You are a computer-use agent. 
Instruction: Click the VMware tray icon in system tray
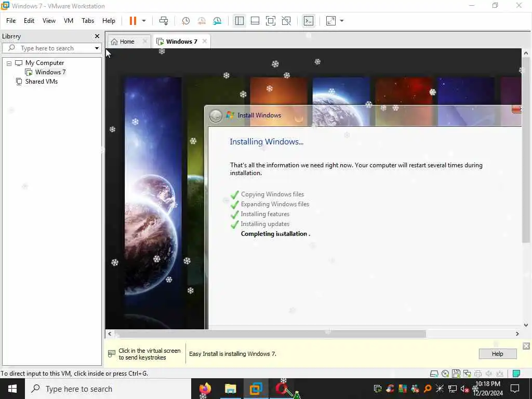pos(377,389)
